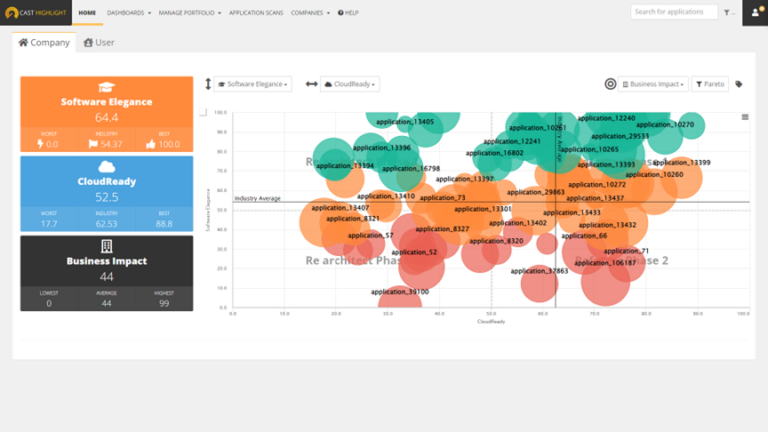Select the application_13399 bubble
Image resolution: width=768 pixels, height=432 pixels.
coord(681,178)
